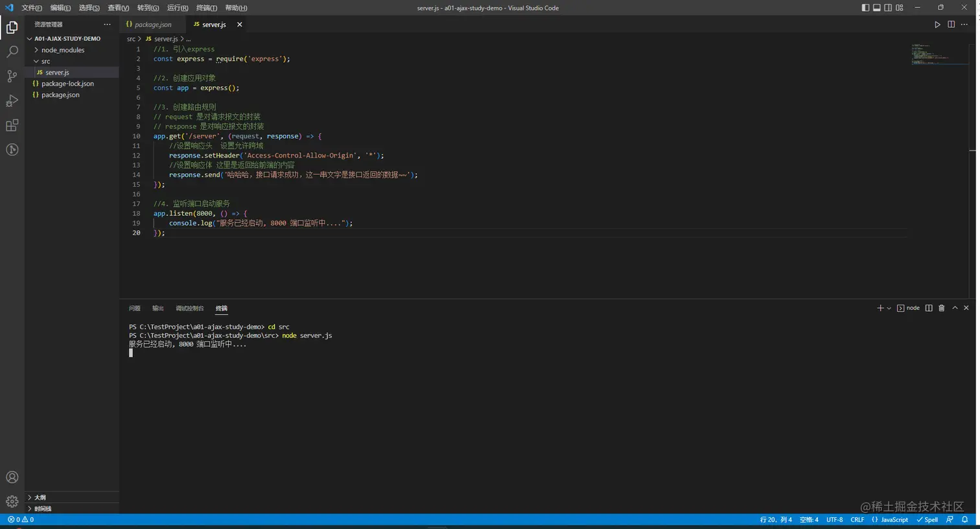Open the 文件(F) menu

[x=32, y=8]
